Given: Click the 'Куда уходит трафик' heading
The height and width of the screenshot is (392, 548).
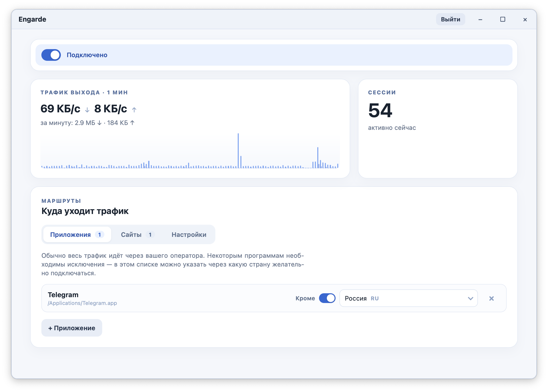Looking at the screenshot, I should (x=85, y=211).
